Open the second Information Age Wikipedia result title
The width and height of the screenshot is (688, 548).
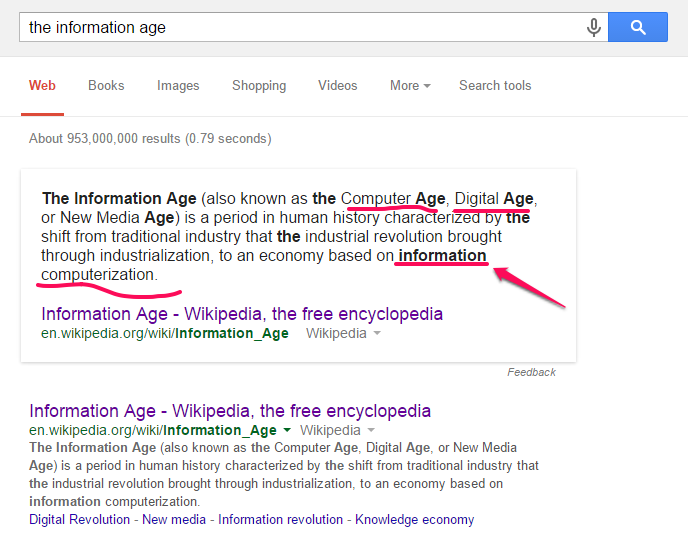(x=230, y=411)
